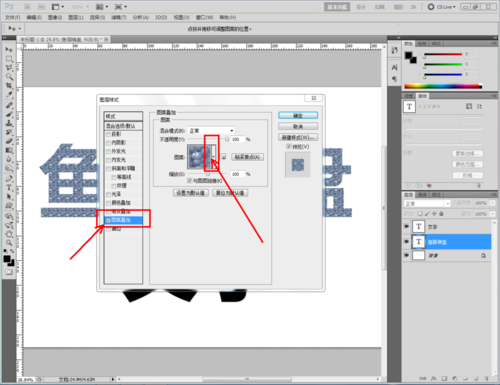Create new pattern preset icon
The height and width of the screenshot is (385, 500).
[x=224, y=157]
